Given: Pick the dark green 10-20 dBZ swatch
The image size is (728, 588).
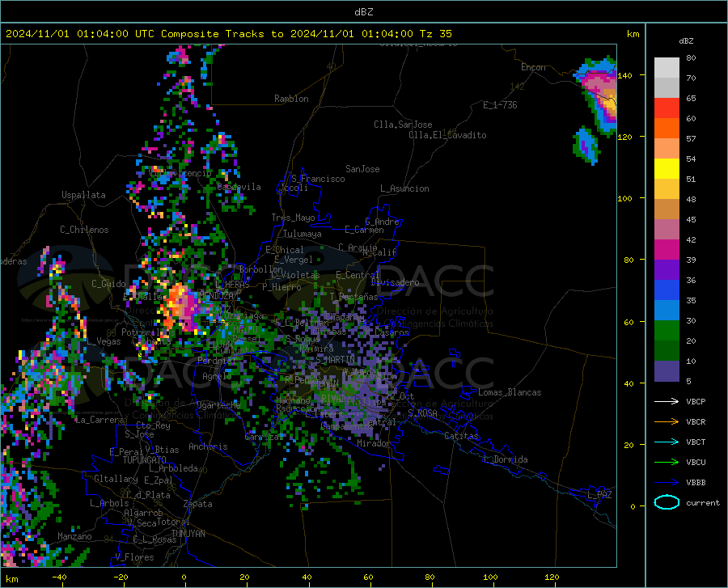Looking at the screenshot, I should click(667, 351).
